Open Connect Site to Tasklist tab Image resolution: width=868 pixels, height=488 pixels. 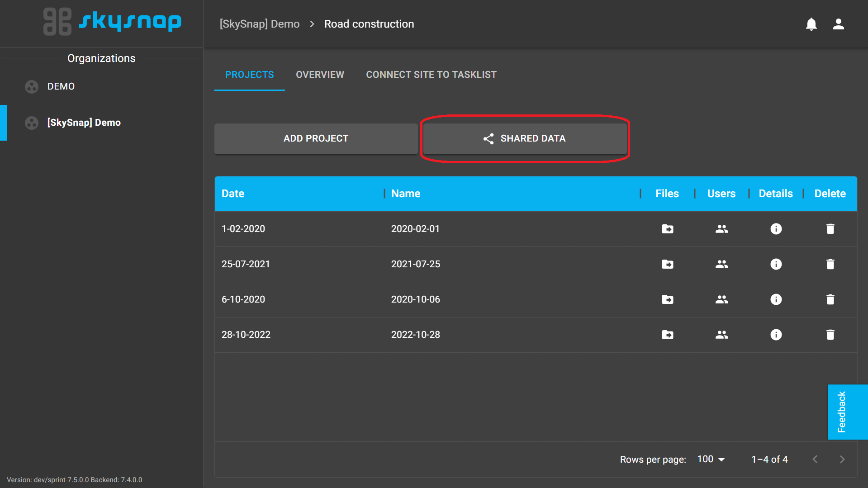(431, 75)
